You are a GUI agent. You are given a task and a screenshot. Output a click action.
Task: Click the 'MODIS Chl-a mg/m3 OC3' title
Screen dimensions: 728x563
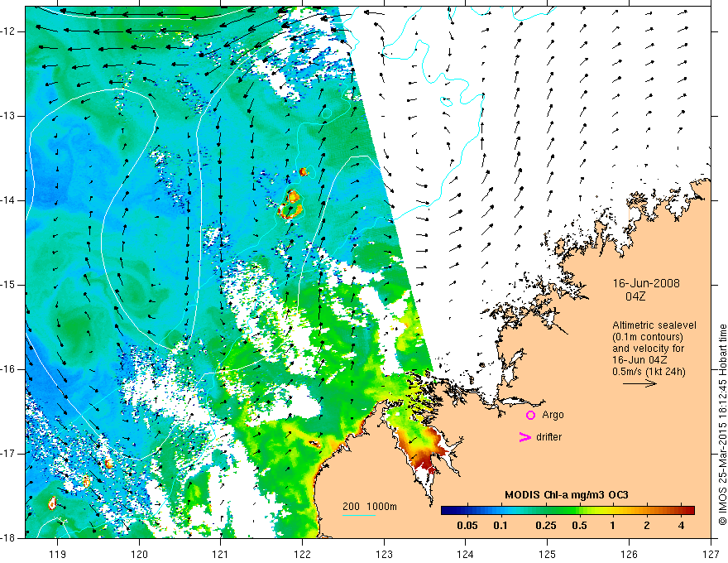(x=567, y=495)
